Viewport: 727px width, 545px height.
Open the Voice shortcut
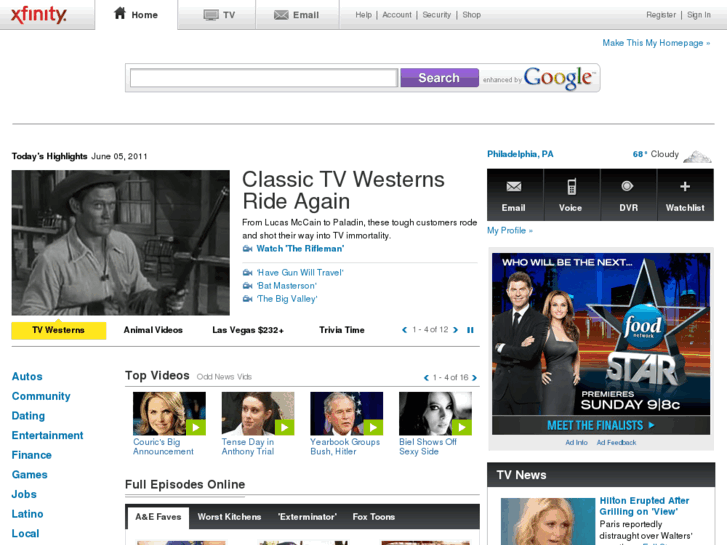coord(571,195)
